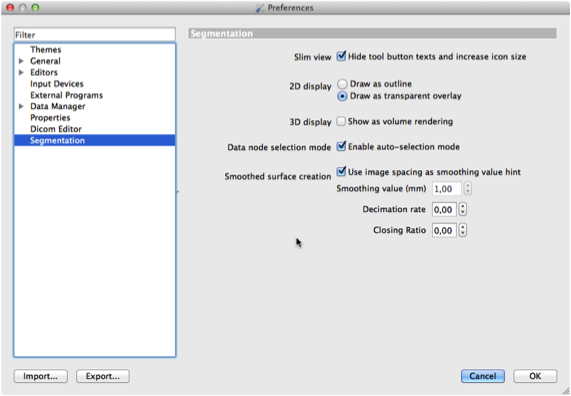Click the Segmentation page header
The image size is (571, 396).
[372, 34]
